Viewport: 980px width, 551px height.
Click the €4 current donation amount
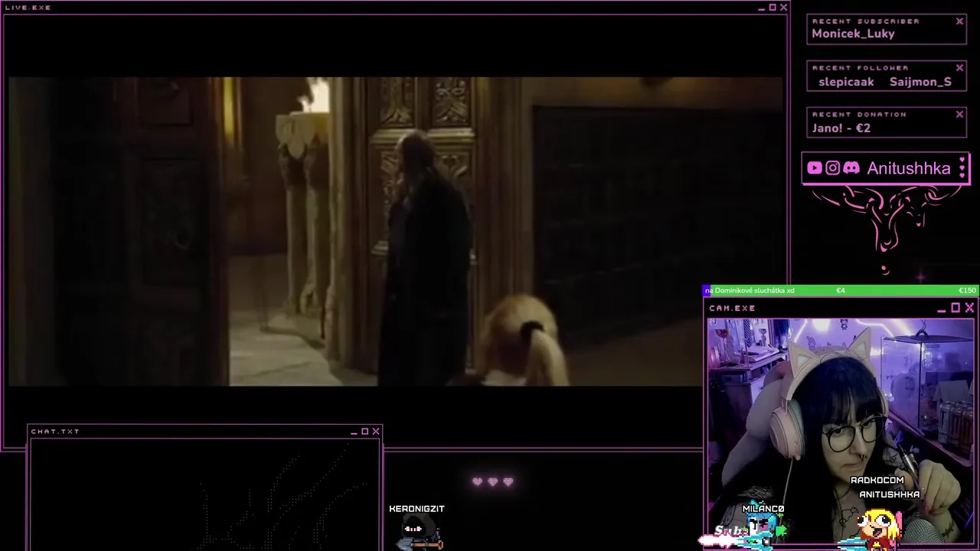[840, 291]
